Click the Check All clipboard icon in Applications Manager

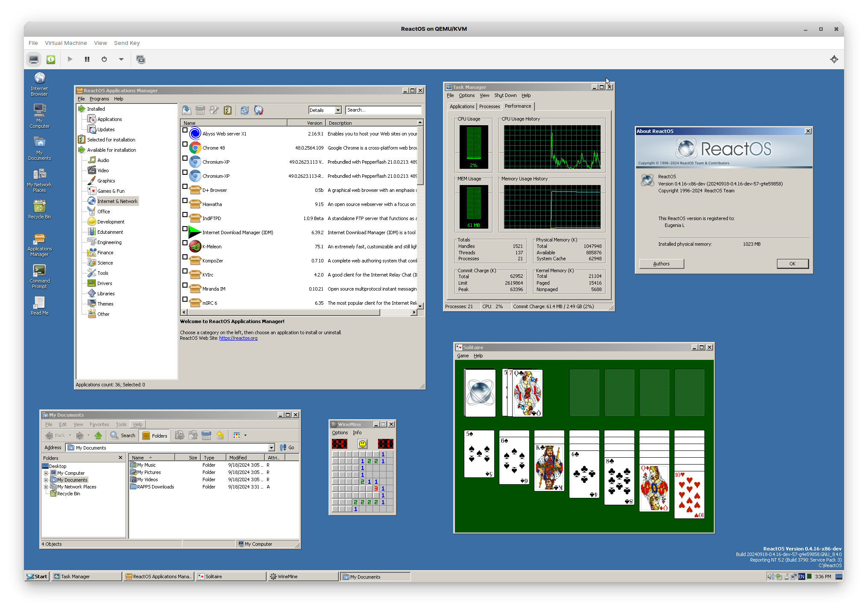228,110
